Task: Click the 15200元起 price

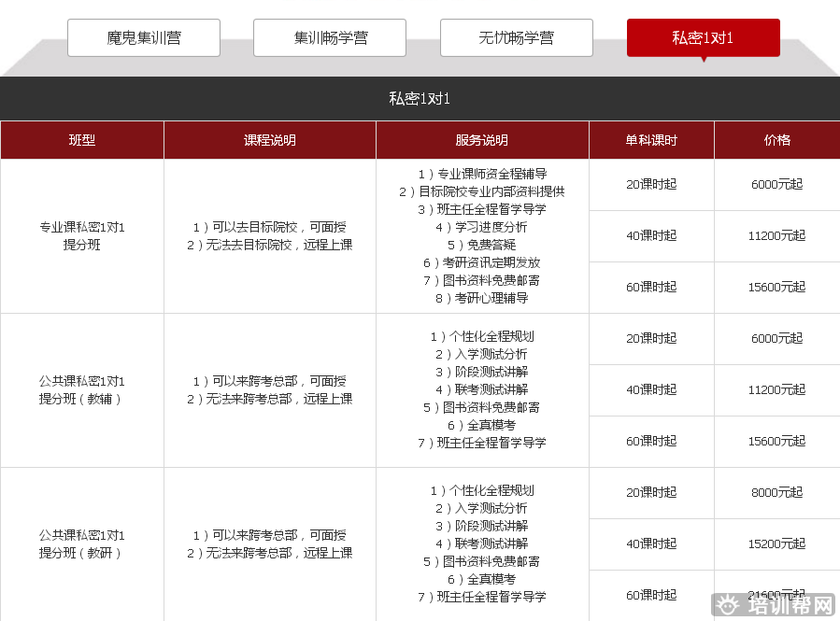Action: [x=776, y=543]
